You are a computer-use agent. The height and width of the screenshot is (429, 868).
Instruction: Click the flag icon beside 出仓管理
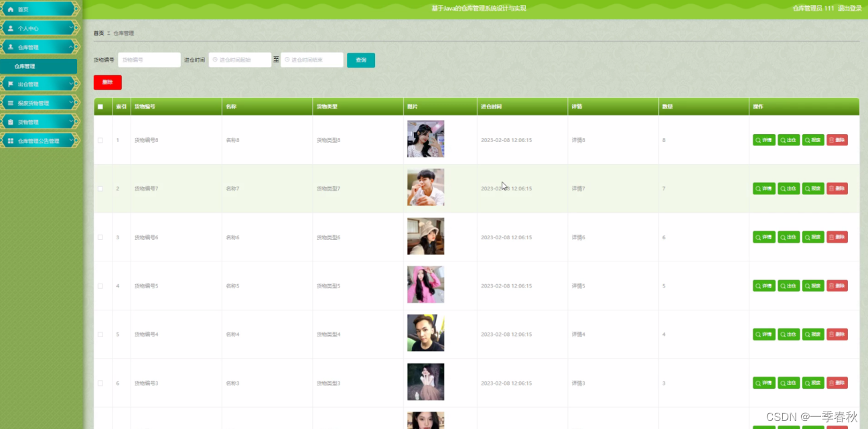click(x=10, y=84)
